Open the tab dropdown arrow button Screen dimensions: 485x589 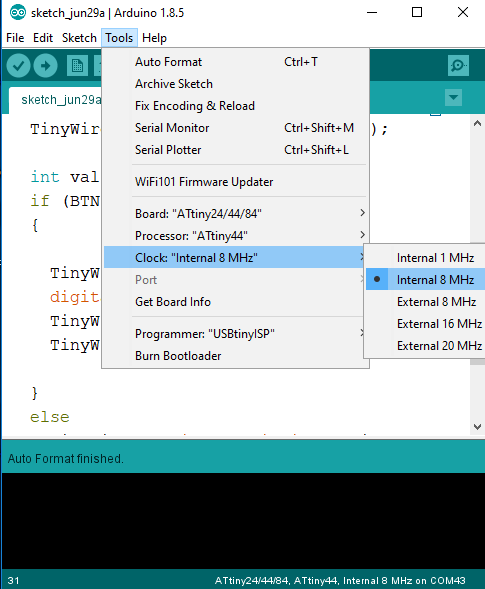pyautogui.click(x=453, y=98)
